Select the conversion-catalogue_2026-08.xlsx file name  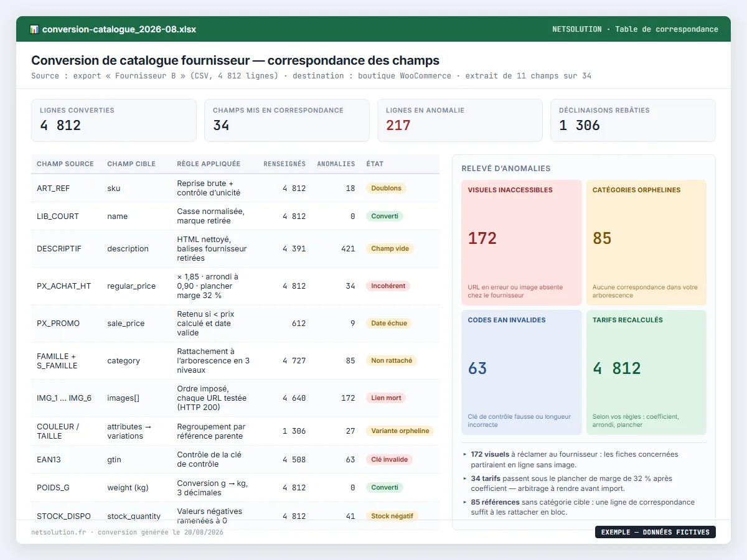119,29
